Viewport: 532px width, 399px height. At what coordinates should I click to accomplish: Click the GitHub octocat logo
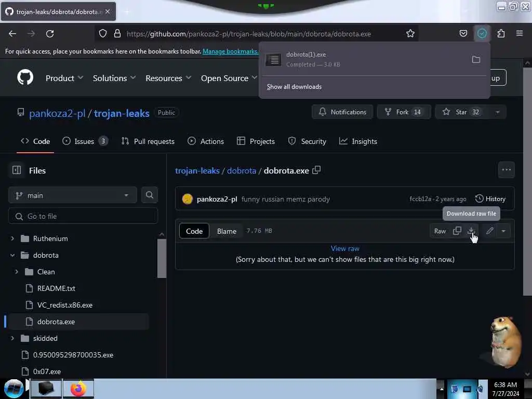[25, 78]
